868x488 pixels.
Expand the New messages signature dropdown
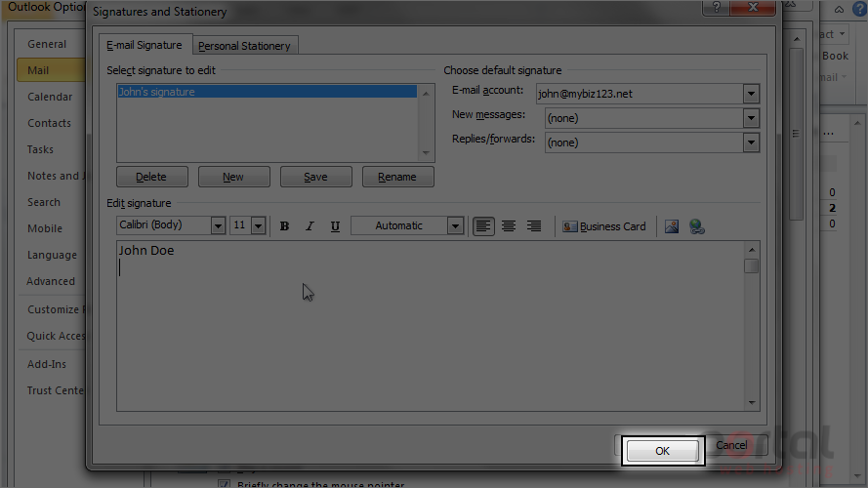pos(751,118)
